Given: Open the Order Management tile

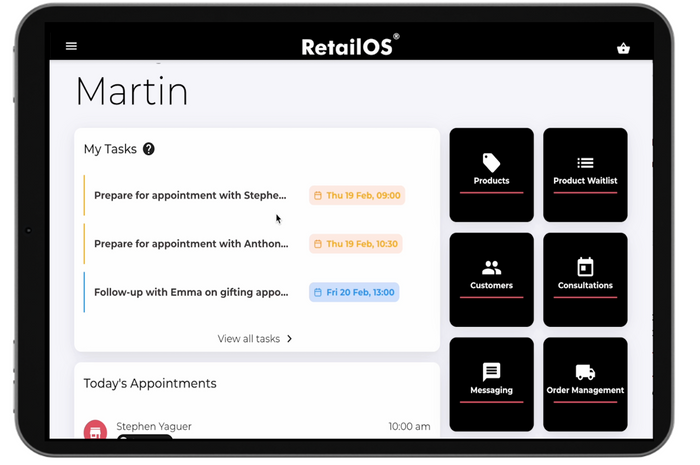Looking at the screenshot, I should tap(585, 384).
